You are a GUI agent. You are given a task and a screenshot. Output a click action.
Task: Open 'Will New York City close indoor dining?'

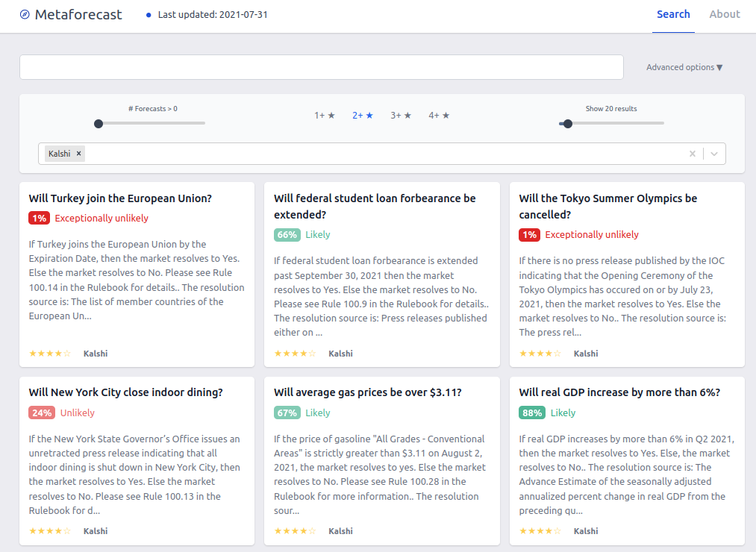click(125, 392)
